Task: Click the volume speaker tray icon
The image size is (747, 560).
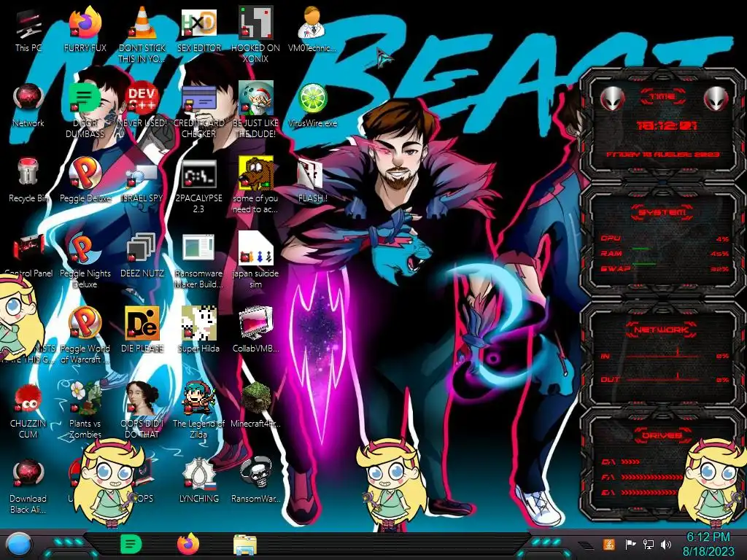Action: [x=665, y=544]
